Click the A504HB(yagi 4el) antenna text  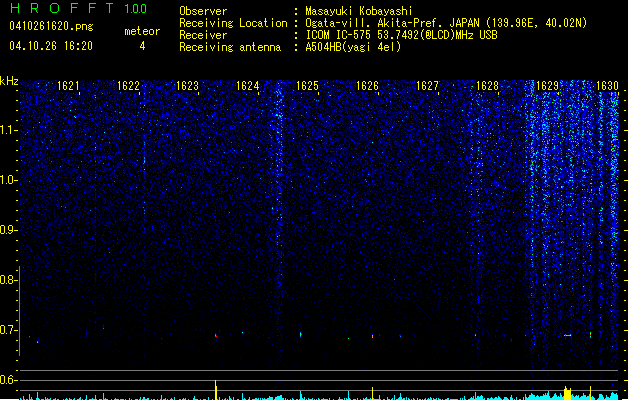[x=353, y=47]
